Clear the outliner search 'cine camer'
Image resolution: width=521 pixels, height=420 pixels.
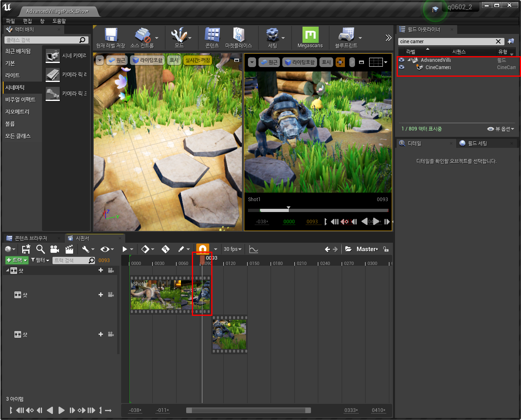click(x=498, y=42)
